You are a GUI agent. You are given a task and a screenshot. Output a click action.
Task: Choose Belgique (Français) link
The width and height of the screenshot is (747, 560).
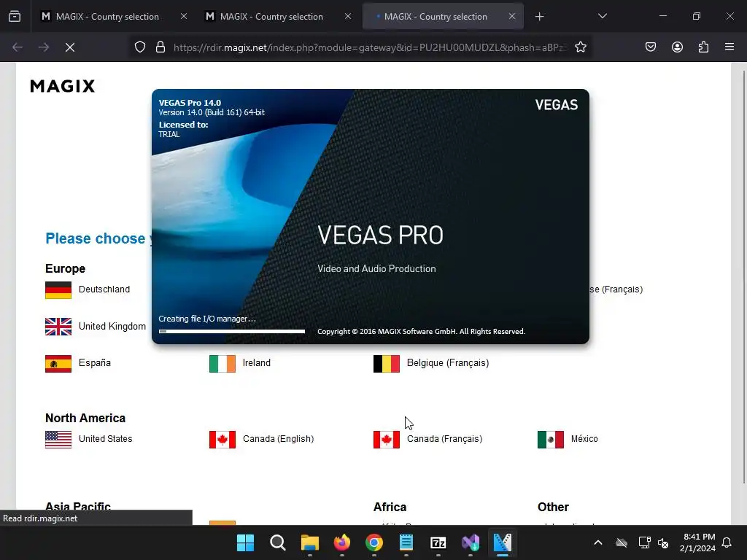tap(448, 363)
